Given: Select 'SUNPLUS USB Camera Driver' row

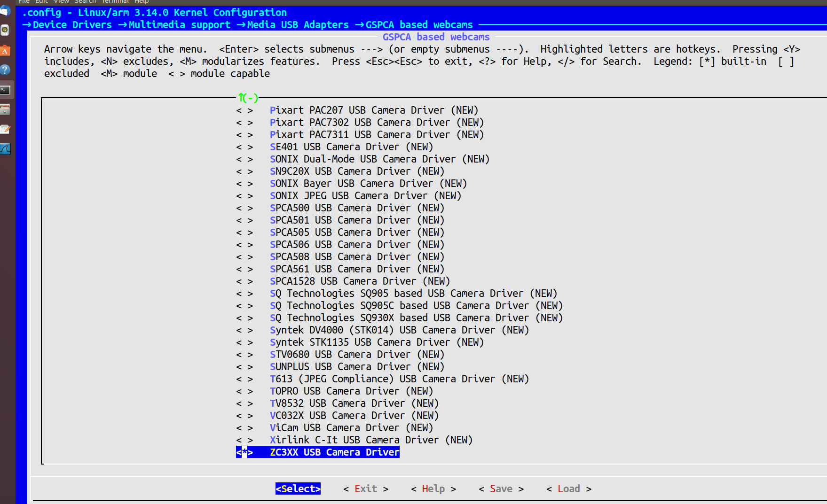Looking at the screenshot, I should tap(340, 367).
